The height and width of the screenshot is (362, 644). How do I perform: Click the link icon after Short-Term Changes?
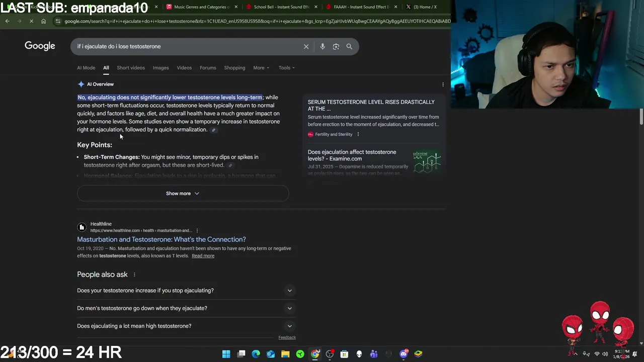click(x=230, y=165)
